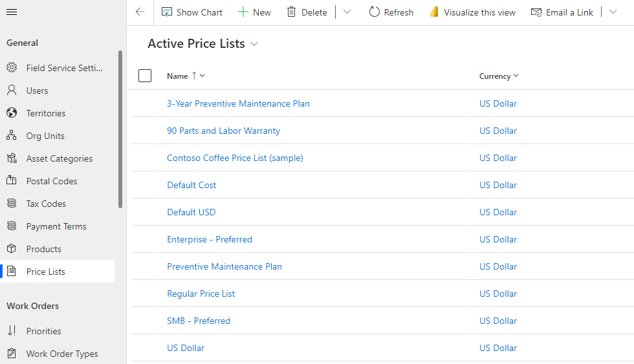Viewport: 634px width, 364px height.
Task: Open the Regular Price List link
Action: click(201, 294)
